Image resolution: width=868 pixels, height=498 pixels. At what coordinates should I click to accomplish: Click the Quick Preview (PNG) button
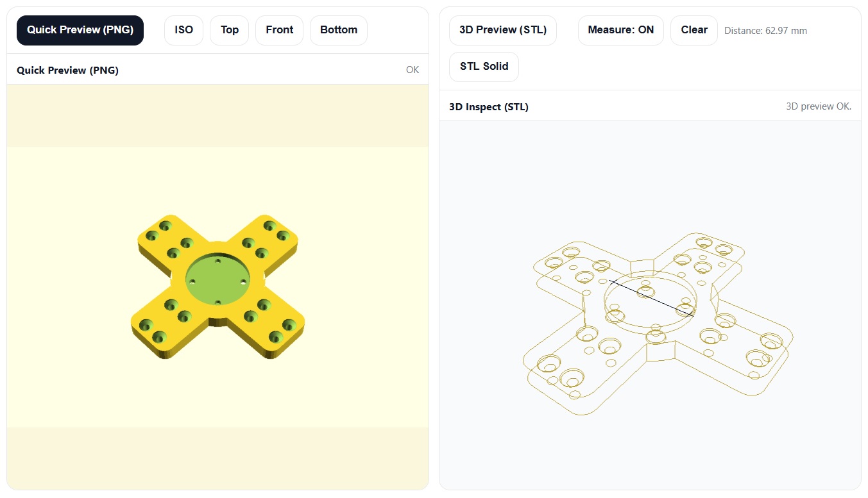(80, 30)
